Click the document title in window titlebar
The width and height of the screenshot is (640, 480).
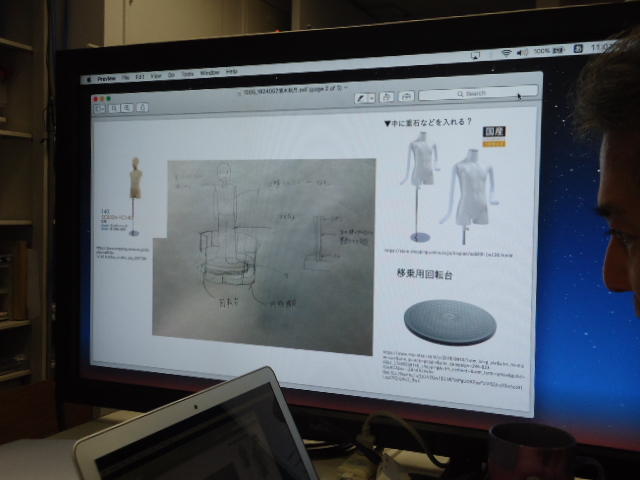tap(293, 91)
